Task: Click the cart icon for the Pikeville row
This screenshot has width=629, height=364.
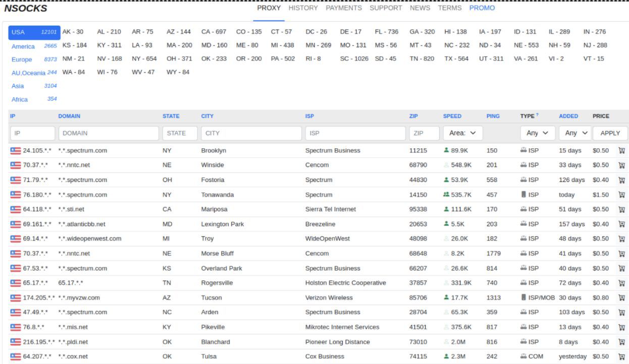Action: coord(621,327)
